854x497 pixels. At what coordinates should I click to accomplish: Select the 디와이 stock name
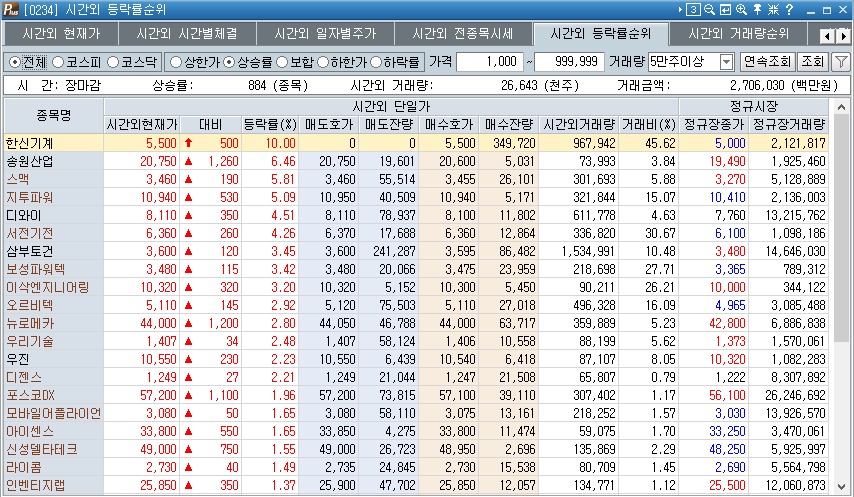(x=23, y=215)
